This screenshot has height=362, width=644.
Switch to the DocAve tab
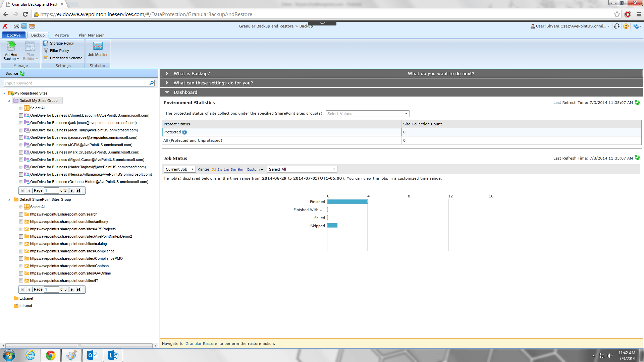[14, 35]
